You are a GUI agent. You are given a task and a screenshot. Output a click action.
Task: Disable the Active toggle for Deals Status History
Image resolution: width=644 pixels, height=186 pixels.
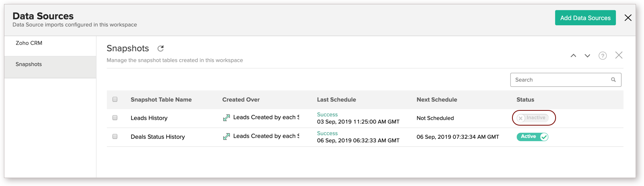pos(532,137)
